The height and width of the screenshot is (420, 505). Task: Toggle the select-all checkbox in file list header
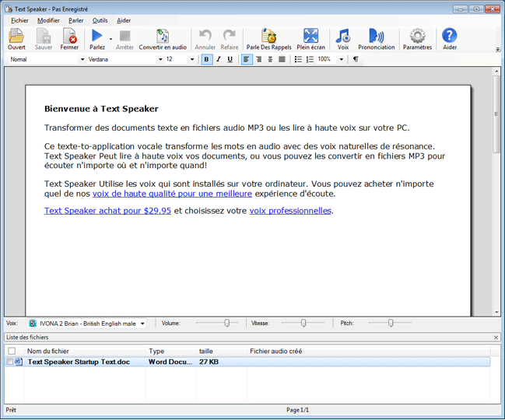click(11, 352)
